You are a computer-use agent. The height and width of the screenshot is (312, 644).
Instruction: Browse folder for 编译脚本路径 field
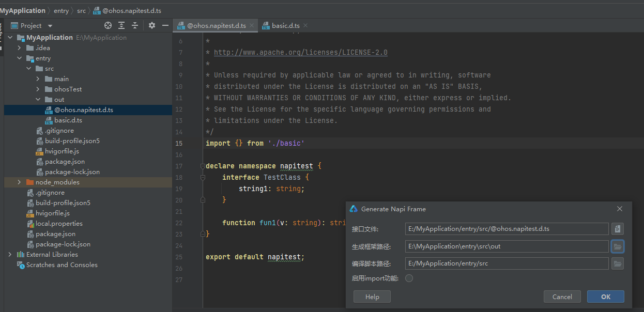[617, 263]
